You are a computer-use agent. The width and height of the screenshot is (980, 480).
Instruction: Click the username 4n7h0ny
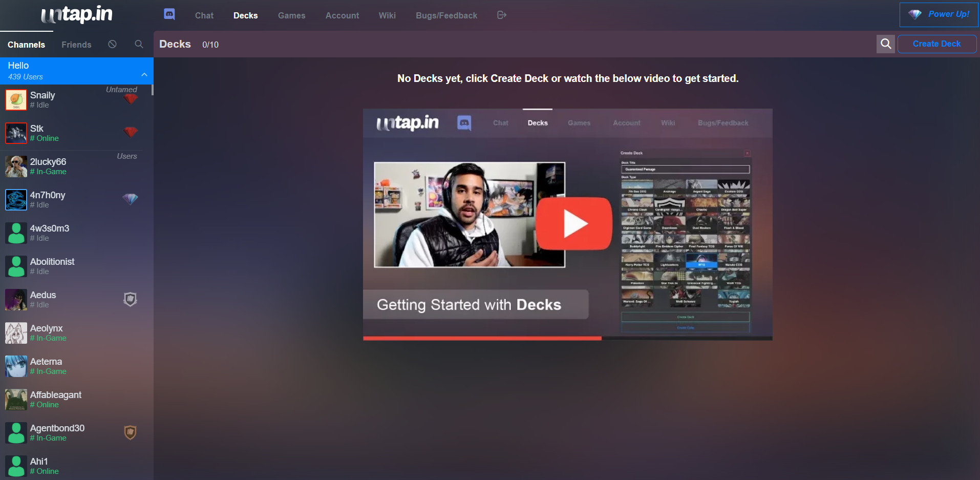pyautogui.click(x=48, y=195)
